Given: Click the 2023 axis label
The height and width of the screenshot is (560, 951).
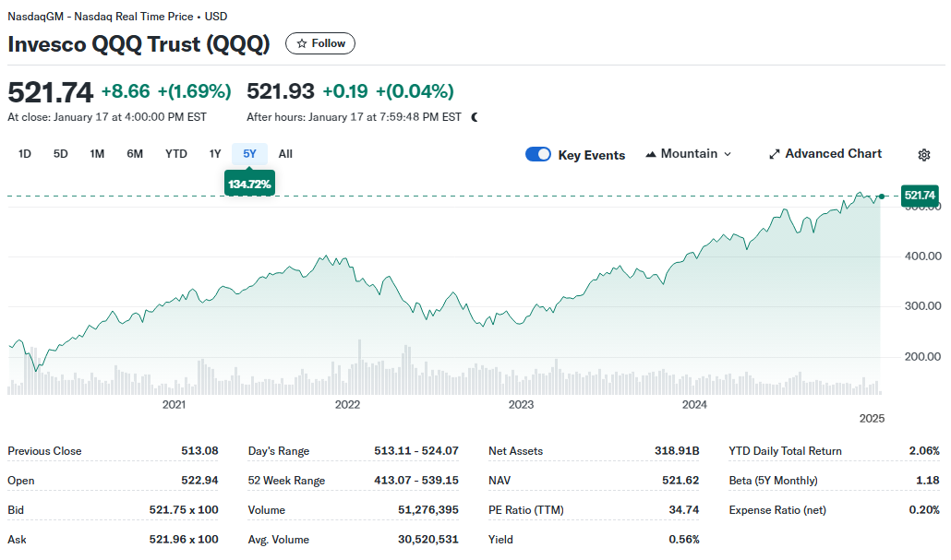Looking at the screenshot, I should click(x=521, y=405).
